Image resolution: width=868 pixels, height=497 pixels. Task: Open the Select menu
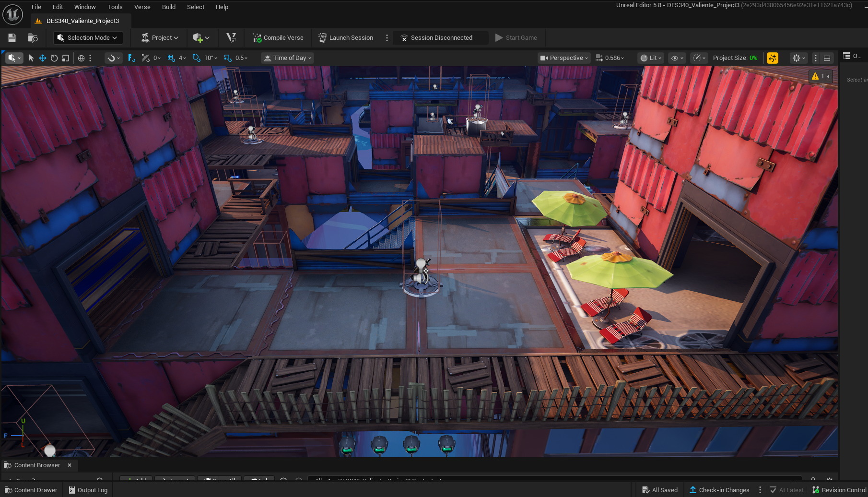(196, 7)
